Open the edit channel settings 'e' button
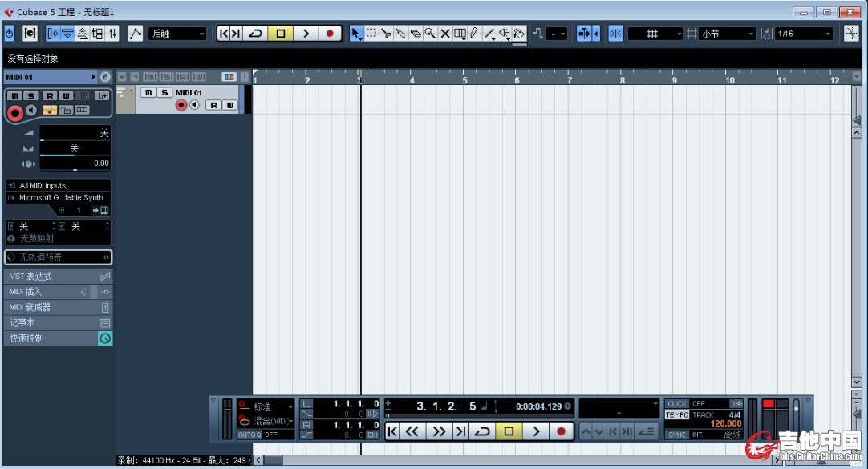 point(105,77)
